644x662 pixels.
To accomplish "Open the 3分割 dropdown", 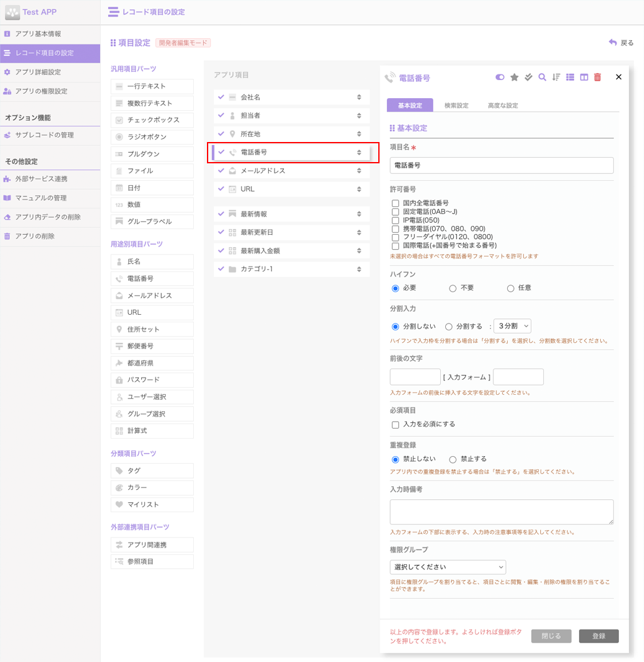I will 512,326.
